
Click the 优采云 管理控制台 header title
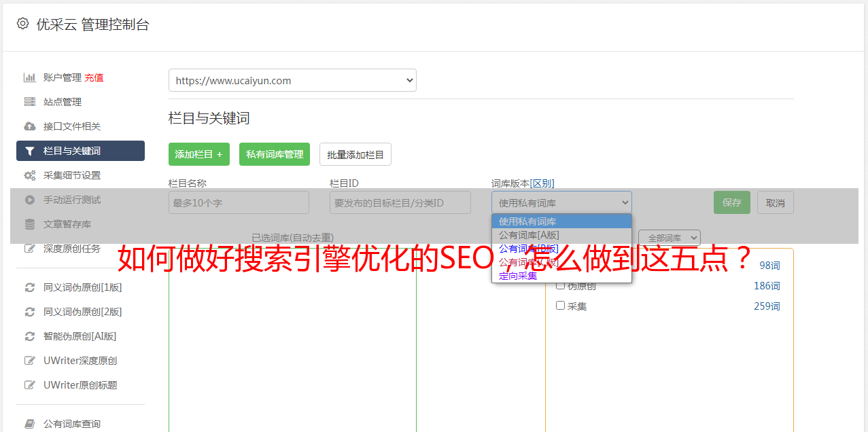click(92, 24)
